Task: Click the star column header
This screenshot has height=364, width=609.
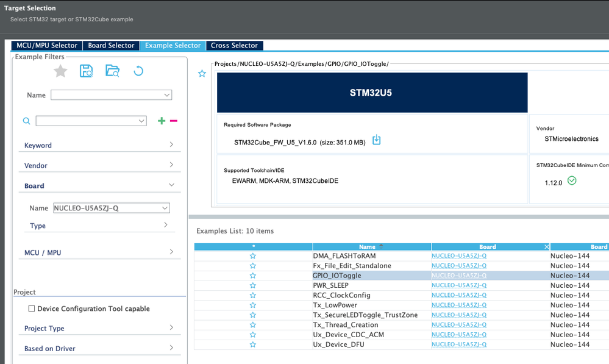Action: (x=253, y=247)
